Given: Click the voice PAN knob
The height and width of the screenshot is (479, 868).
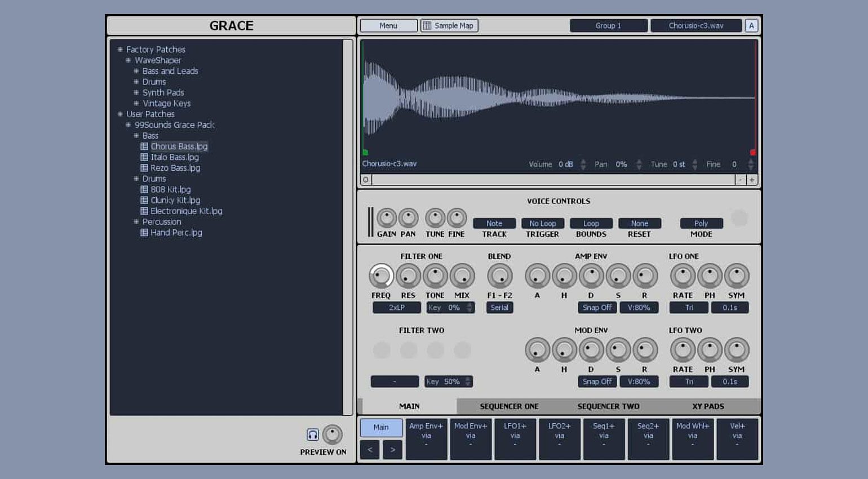Looking at the screenshot, I should [x=408, y=218].
